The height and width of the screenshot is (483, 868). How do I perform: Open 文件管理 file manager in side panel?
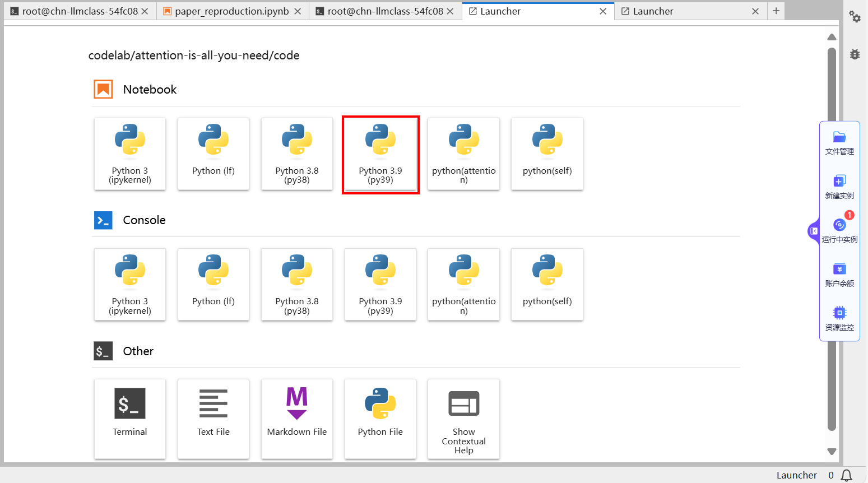click(839, 143)
